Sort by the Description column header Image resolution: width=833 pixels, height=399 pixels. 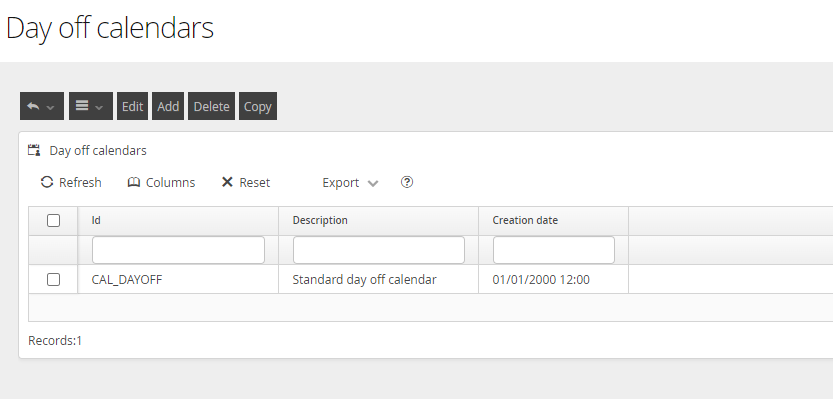click(378, 220)
